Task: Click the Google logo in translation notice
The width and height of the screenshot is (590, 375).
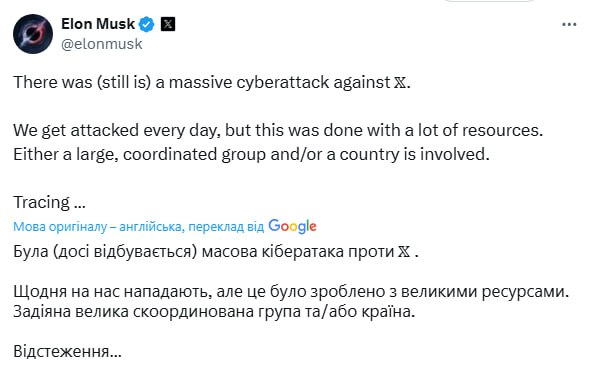Action: (292, 226)
